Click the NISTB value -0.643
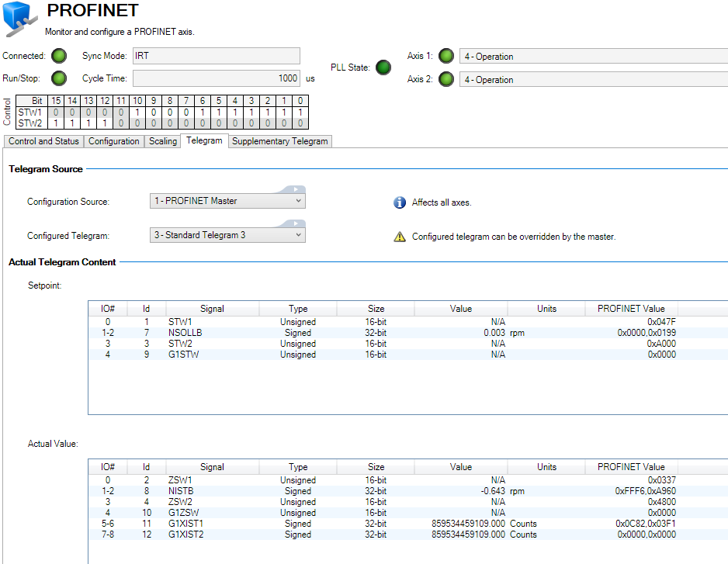This screenshot has width=728, height=564. pos(493,491)
